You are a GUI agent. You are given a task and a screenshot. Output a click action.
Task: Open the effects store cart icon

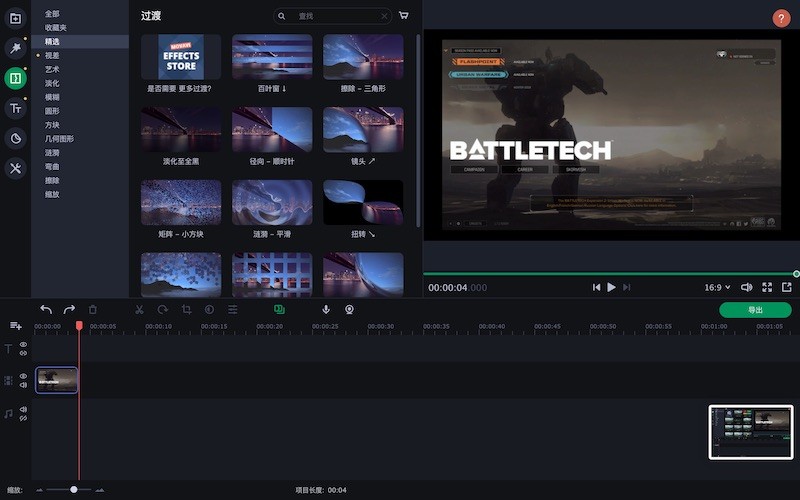(x=404, y=15)
